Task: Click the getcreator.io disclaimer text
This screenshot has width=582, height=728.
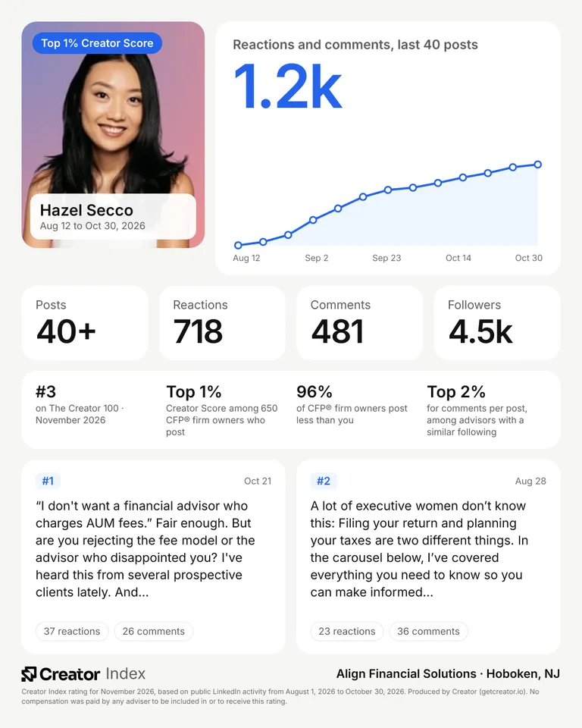Action: click(280, 696)
